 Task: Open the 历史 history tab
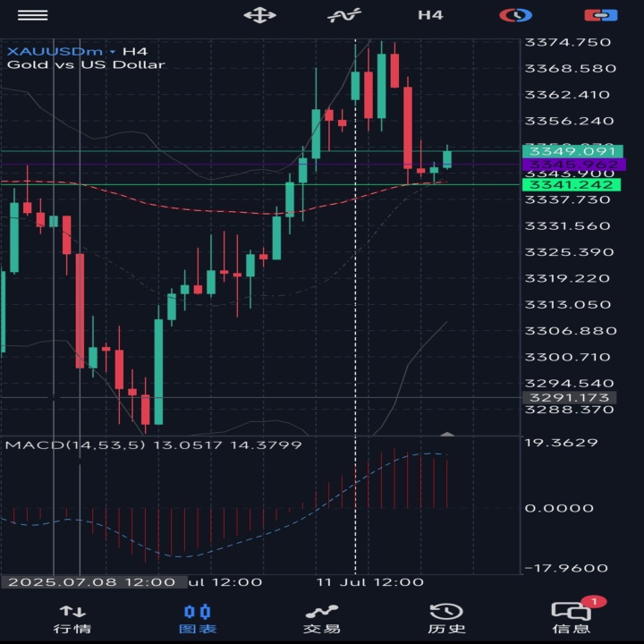[x=447, y=619]
